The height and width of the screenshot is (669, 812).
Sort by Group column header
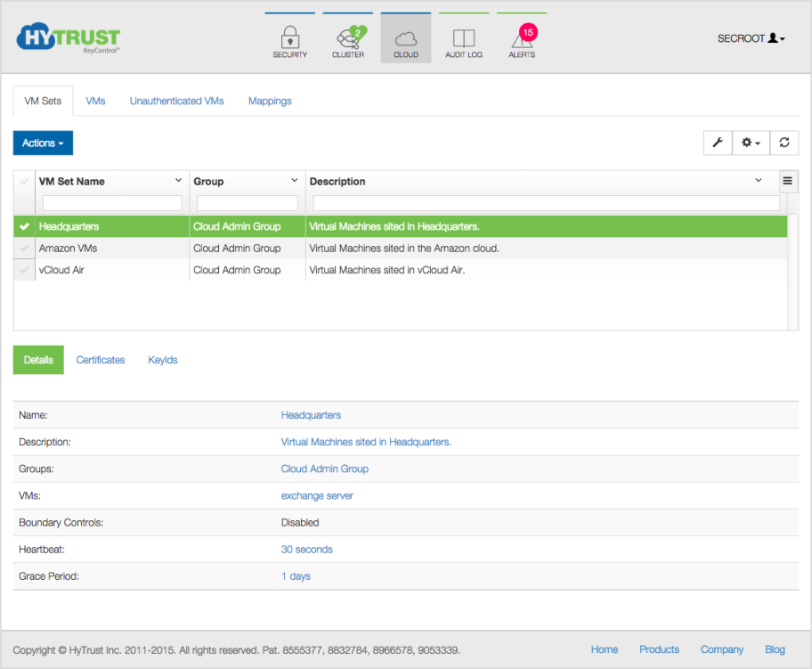pos(208,182)
